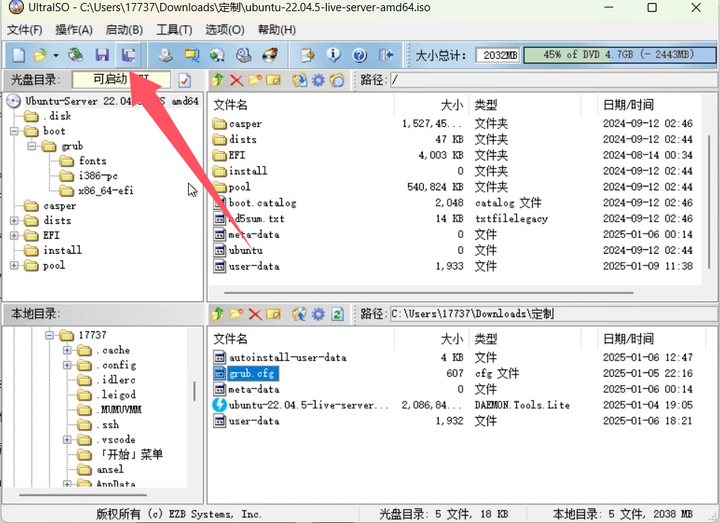Click the disc properties checkmark icon
This screenshot has height=523, width=720.
pyautogui.click(x=185, y=80)
